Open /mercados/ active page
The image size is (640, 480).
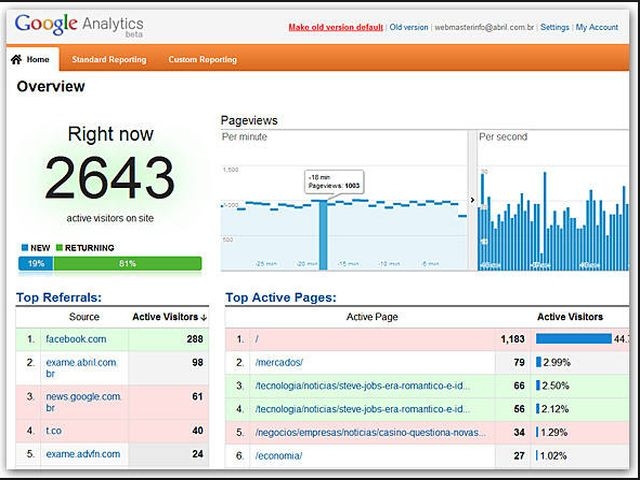pos(279,362)
